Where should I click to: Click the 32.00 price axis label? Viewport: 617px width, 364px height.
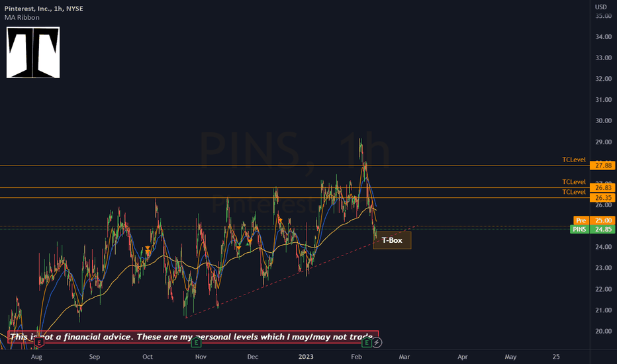click(x=603, y=79)
